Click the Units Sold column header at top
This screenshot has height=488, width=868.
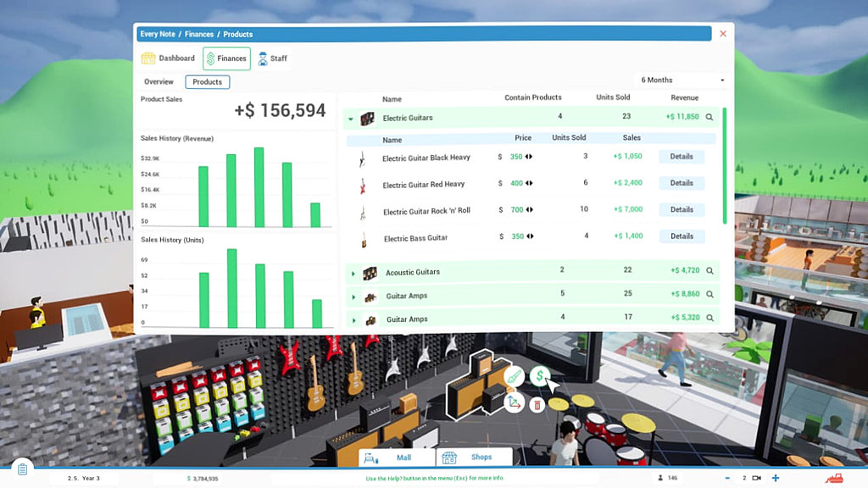point(613,97)
